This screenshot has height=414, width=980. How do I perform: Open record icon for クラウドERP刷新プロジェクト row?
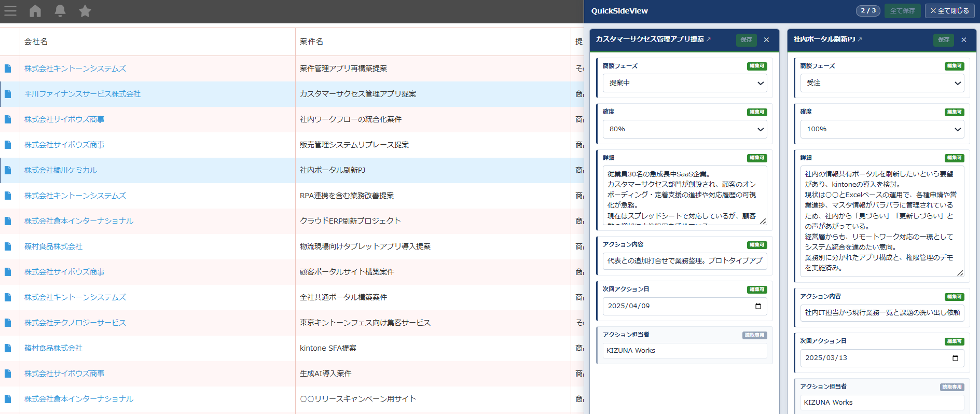click(x=8, y=221)
